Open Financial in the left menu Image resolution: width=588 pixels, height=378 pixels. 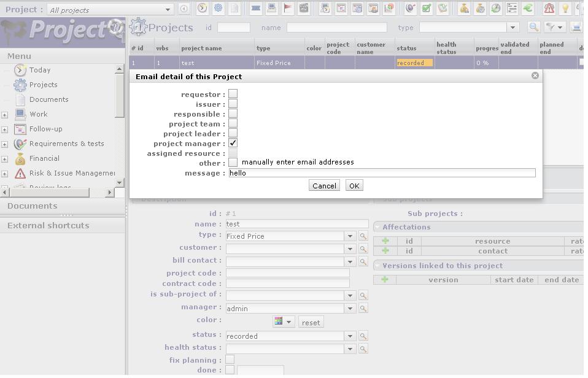pos(44,158)
